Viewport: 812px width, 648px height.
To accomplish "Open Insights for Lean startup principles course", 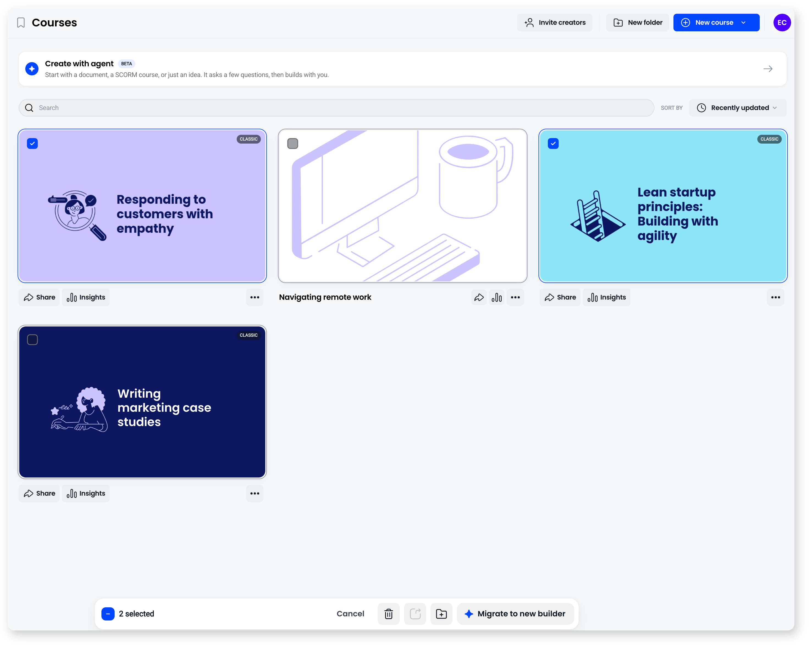I will click(x=606, y=298).
